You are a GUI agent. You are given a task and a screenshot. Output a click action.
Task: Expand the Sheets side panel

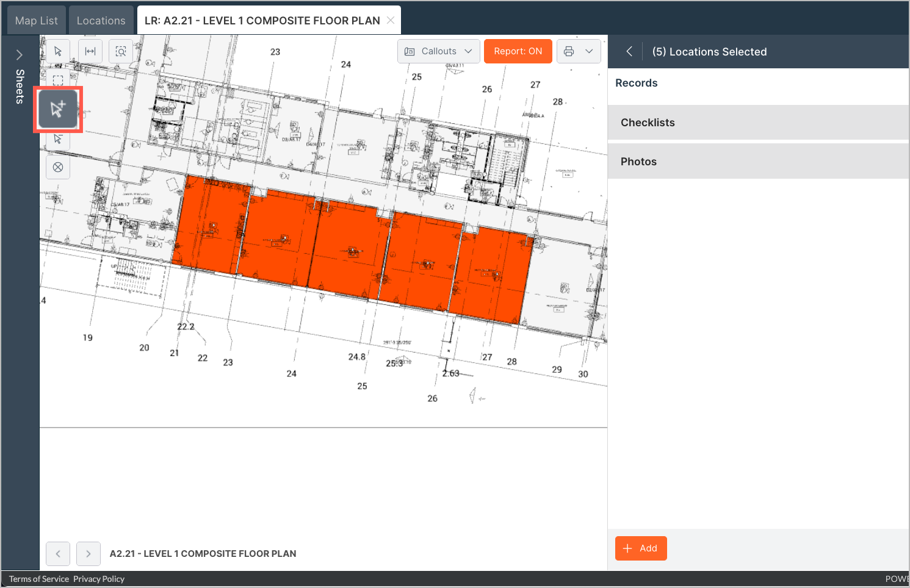click(19, 54)
